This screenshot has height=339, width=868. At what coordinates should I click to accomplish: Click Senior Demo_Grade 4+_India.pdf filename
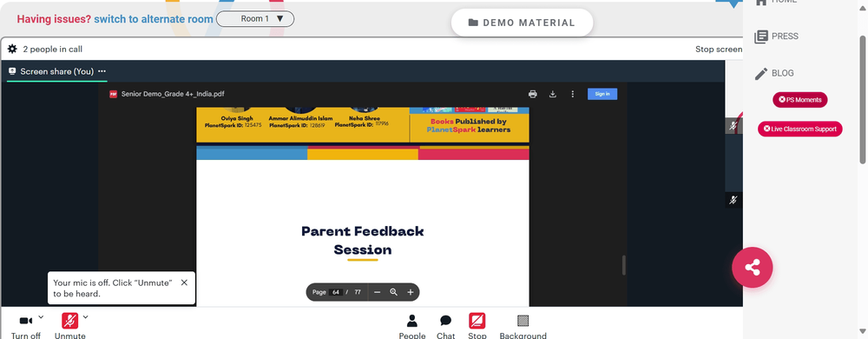click(173, 94)
